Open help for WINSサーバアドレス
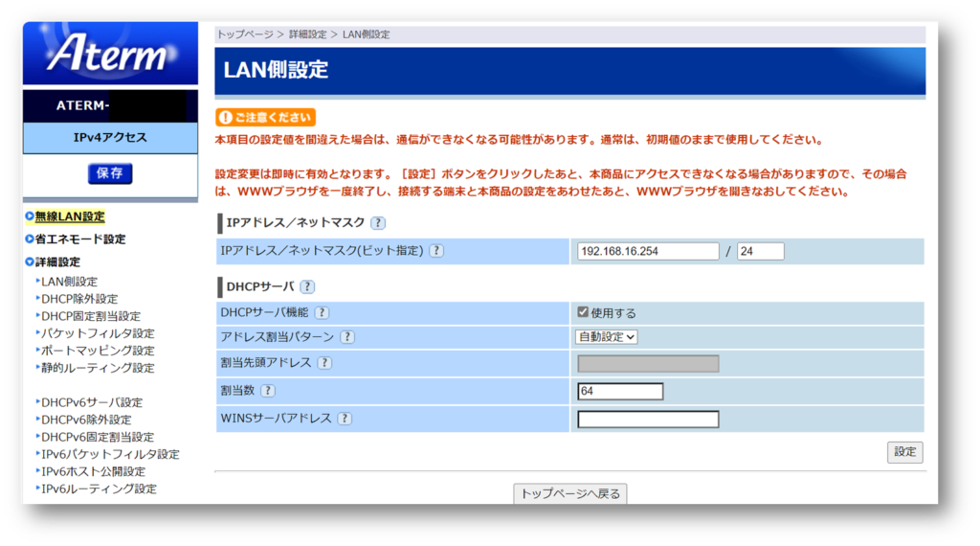The height and width of the screenshot is (546, 980). click(344, 419)
